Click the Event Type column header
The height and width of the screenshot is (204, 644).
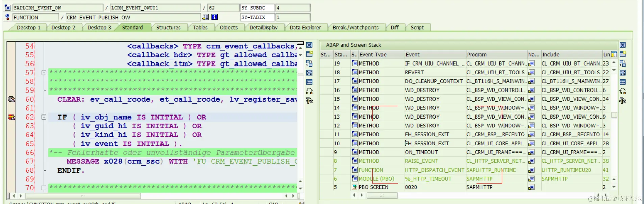coord(381,54)
